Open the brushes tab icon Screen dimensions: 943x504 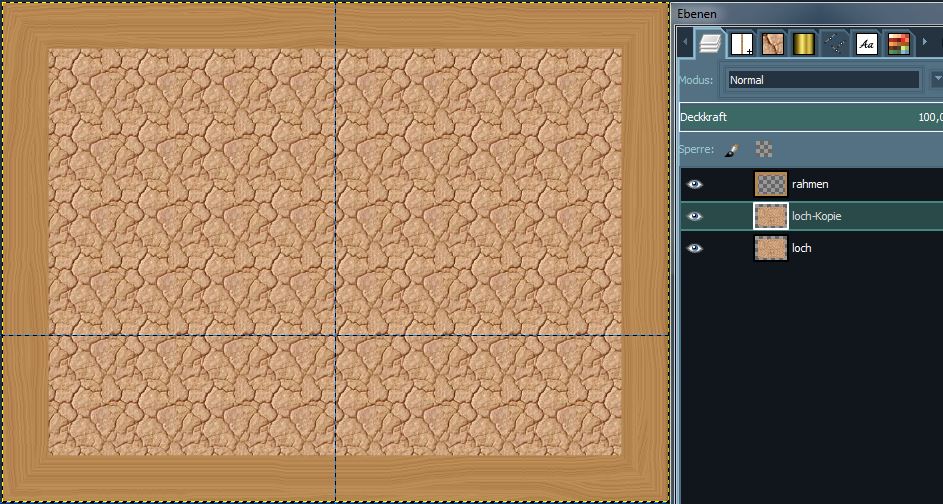click(741, 44)
